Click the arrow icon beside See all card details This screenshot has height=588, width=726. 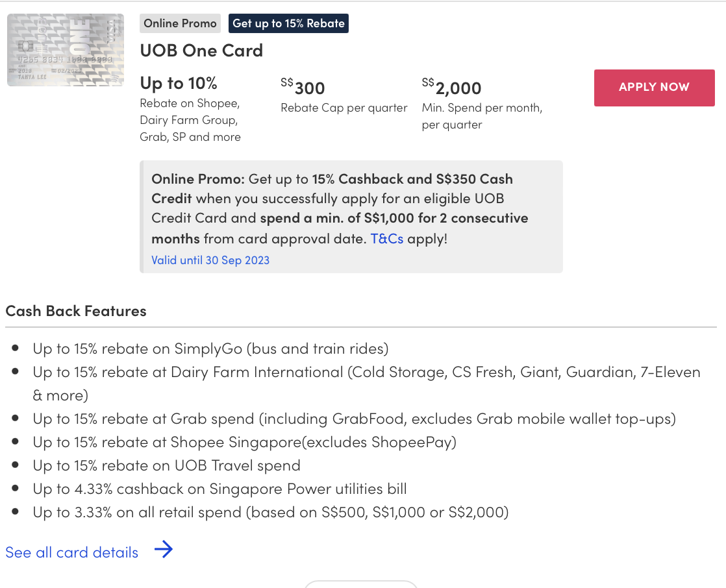pyautogui.click(x=164, y=551)
